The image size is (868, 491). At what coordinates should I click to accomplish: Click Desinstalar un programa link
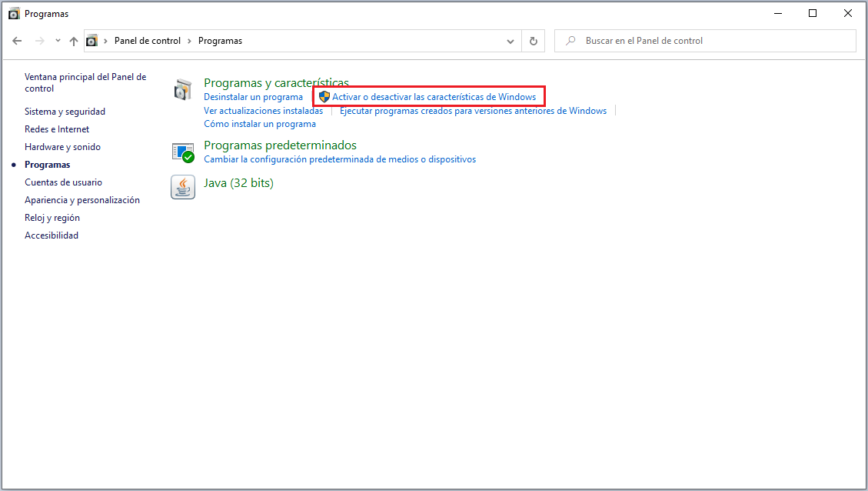click(253, 97)
